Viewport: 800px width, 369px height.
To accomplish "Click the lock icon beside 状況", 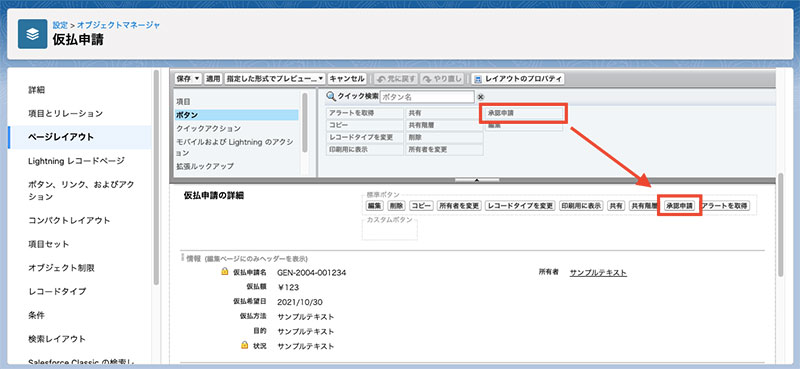I will point(244,346).
